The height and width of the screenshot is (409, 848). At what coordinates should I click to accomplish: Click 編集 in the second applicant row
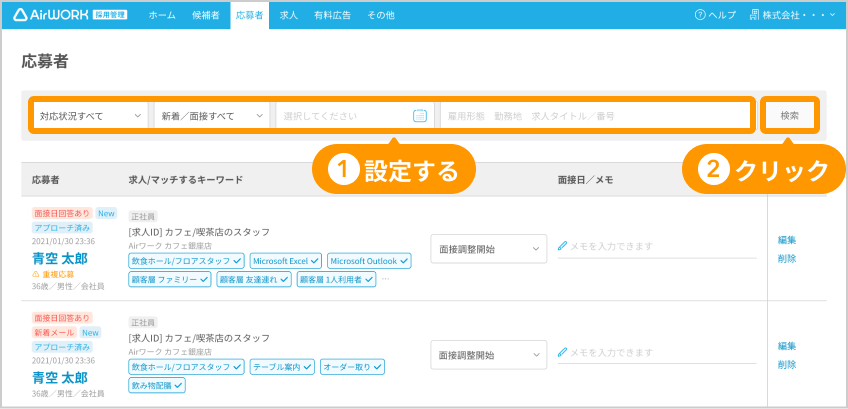[787, 346]
